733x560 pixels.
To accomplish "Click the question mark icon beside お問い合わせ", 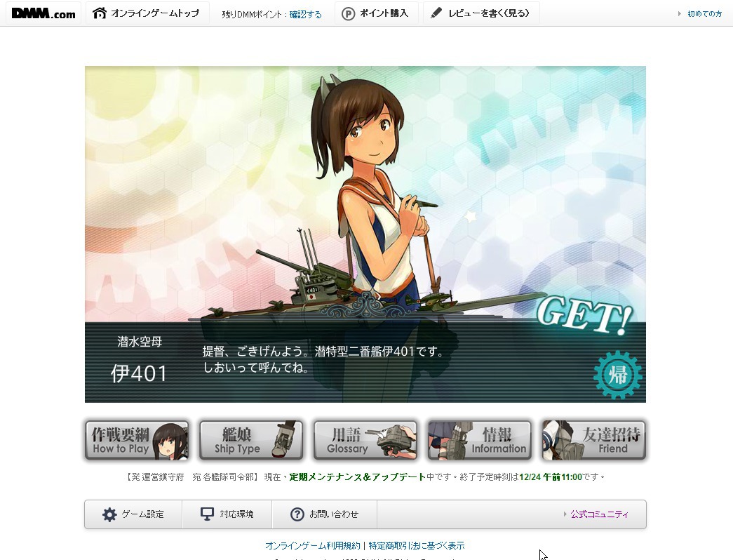I will pyautogui.click(x=297, y=514).
